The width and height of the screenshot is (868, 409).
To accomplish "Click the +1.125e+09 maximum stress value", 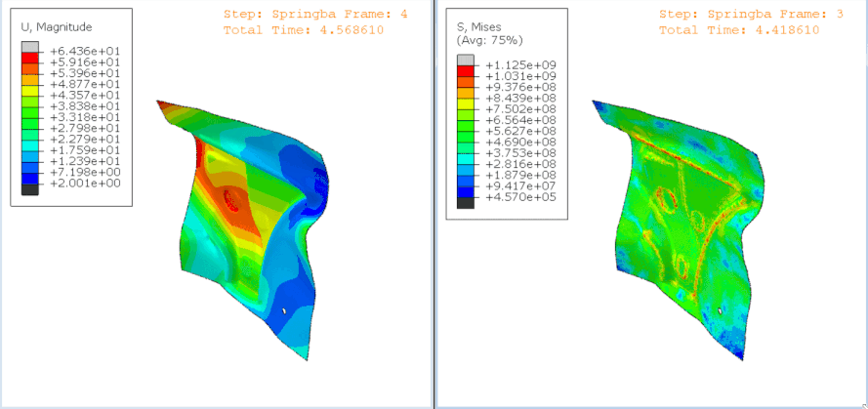I will pos(520,64).
